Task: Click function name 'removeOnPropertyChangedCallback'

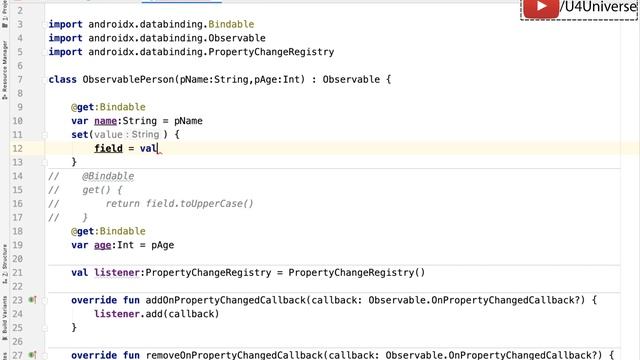Action: pyautogui.click(x=234, y=355)
